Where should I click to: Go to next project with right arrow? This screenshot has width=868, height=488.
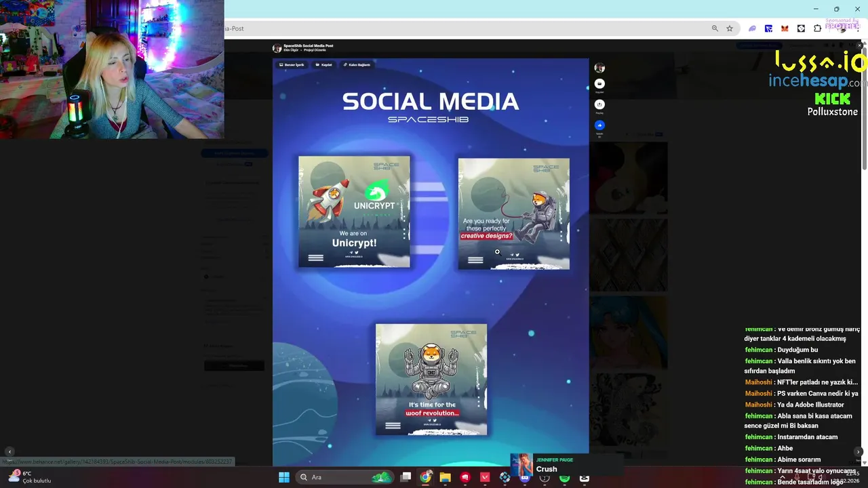[858, 451]
